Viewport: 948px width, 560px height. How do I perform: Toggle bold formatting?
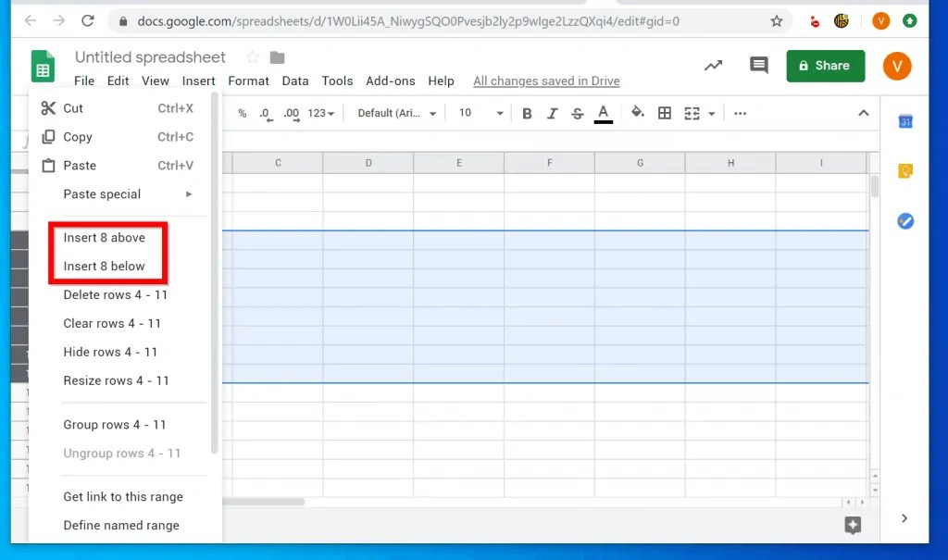[527, 112]
